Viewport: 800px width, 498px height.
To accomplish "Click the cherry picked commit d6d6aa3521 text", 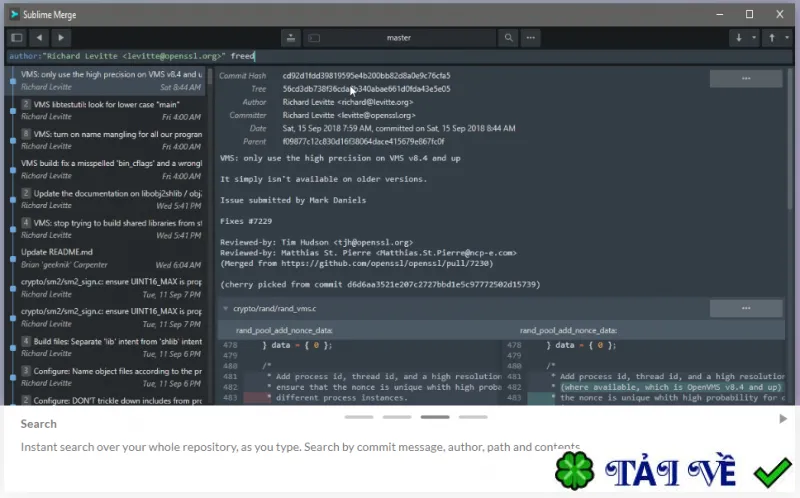I will pyautogui.click(x=380, y=284).
